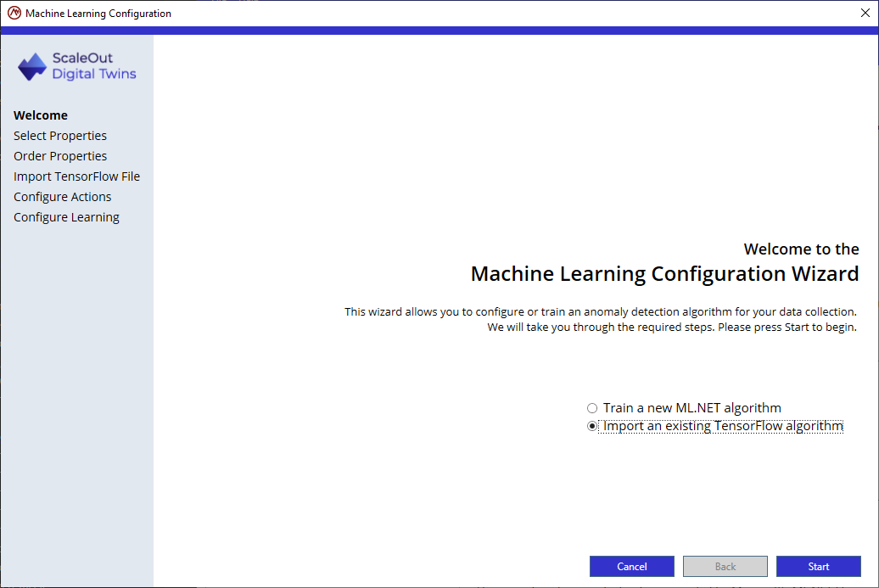
Task: Click the Start button
Action: tap(818, 566)
